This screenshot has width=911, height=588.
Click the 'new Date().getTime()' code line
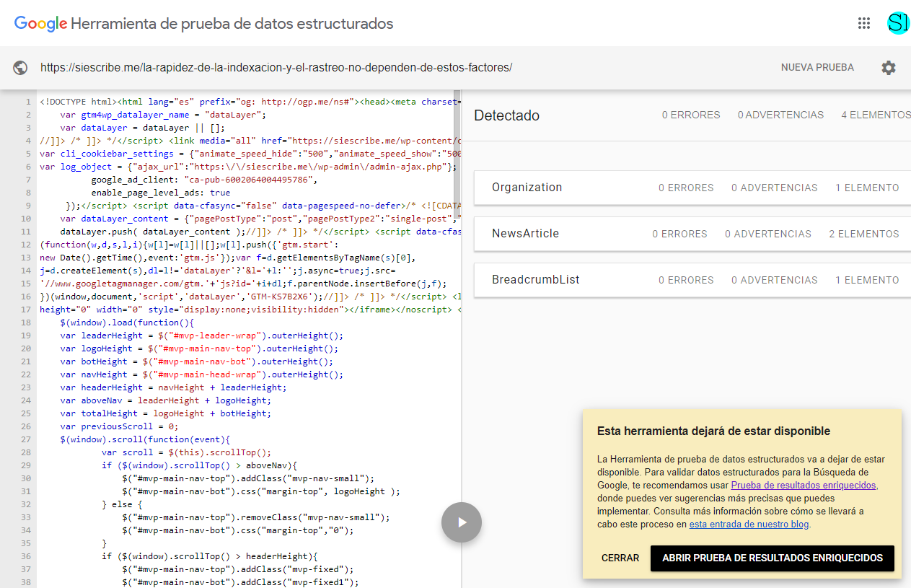228,258
